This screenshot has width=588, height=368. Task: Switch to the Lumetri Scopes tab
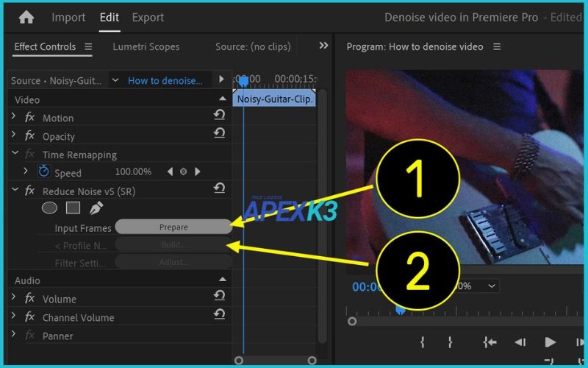pos(146,46)
